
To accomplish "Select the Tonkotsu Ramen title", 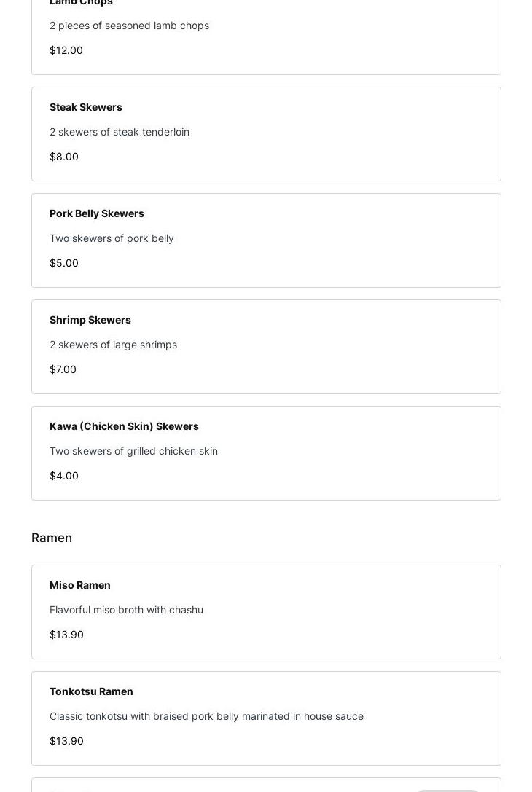I will (x=91, y=691).
